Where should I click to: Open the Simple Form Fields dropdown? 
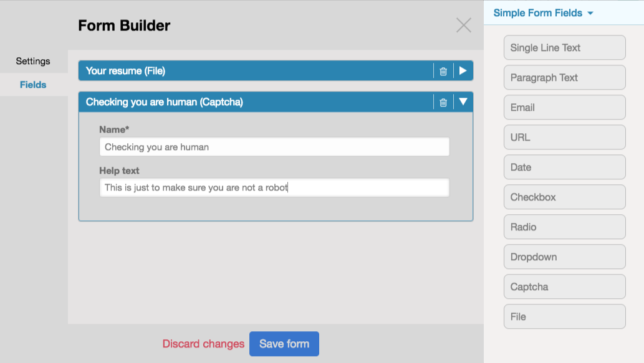pos(543,13)
